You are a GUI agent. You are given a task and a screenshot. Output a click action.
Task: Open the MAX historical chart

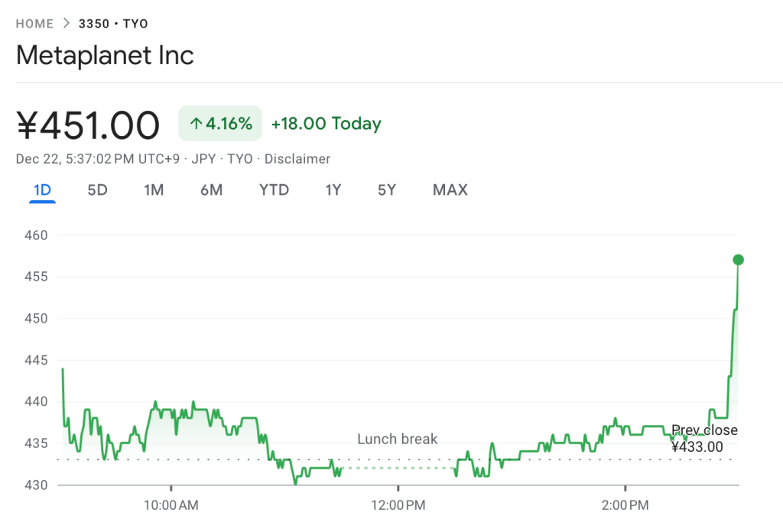(450, 190)
